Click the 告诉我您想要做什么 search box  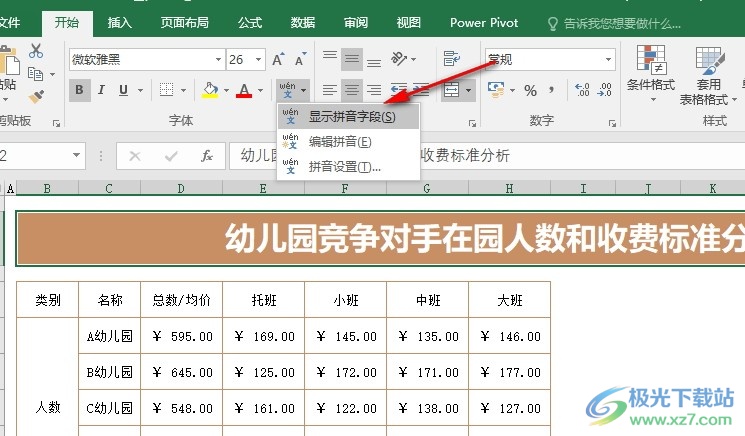pyautogui.click(x=614, y=23)
